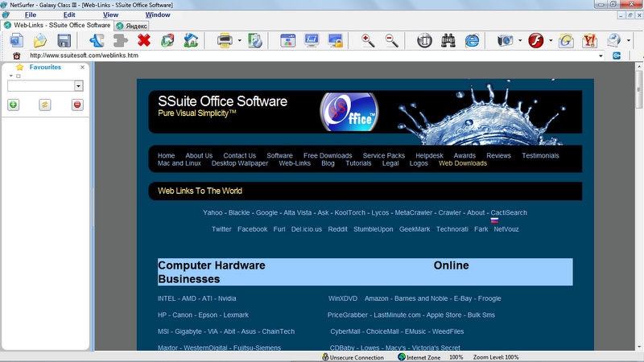This screenshot has width=644, height=362.
Task: Follow the Yahoo search link
Action: pos(213,212)
